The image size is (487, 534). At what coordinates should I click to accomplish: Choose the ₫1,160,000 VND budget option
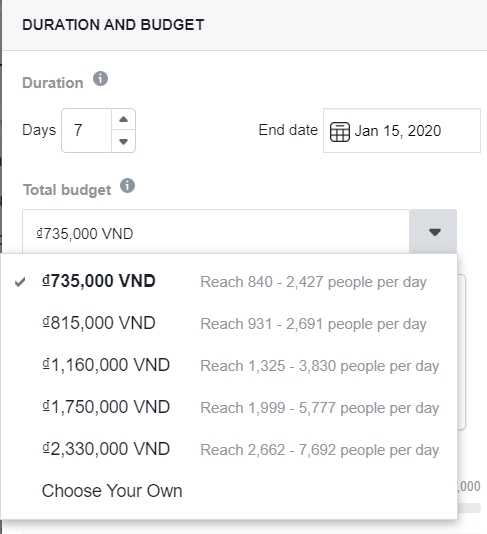coord(229,365)
